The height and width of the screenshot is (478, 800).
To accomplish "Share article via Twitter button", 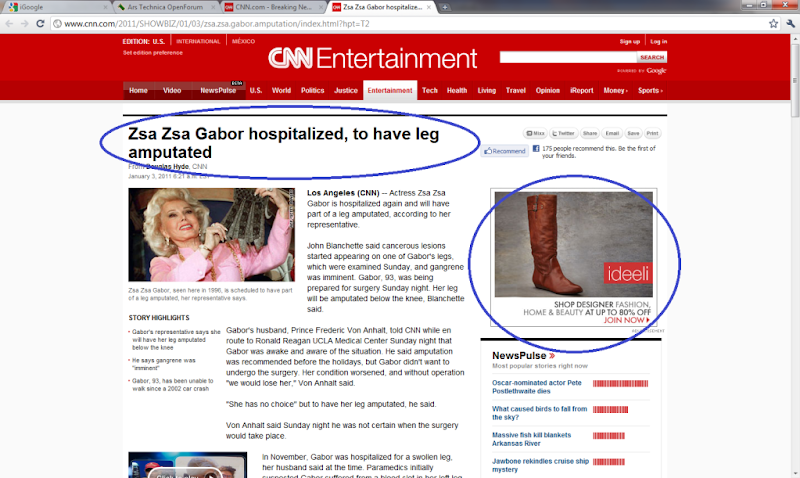I will point(563,133).
